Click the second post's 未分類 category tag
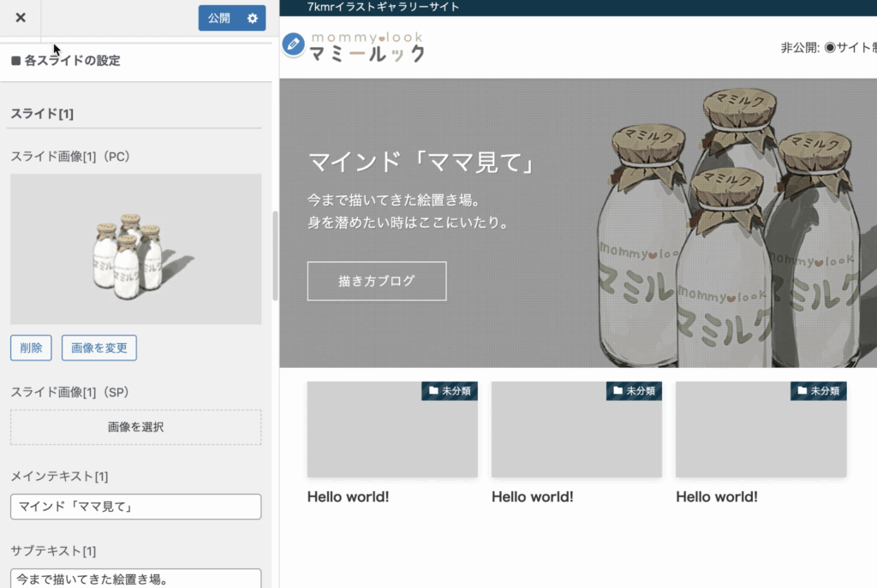The image size is (877, 588). coord(634,391)
